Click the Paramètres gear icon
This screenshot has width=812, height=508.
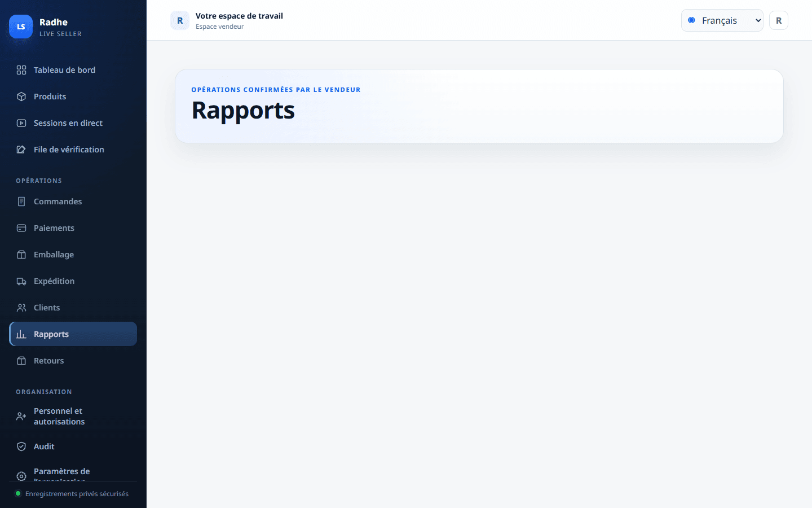pyautogui.click(x=21, y=476)
